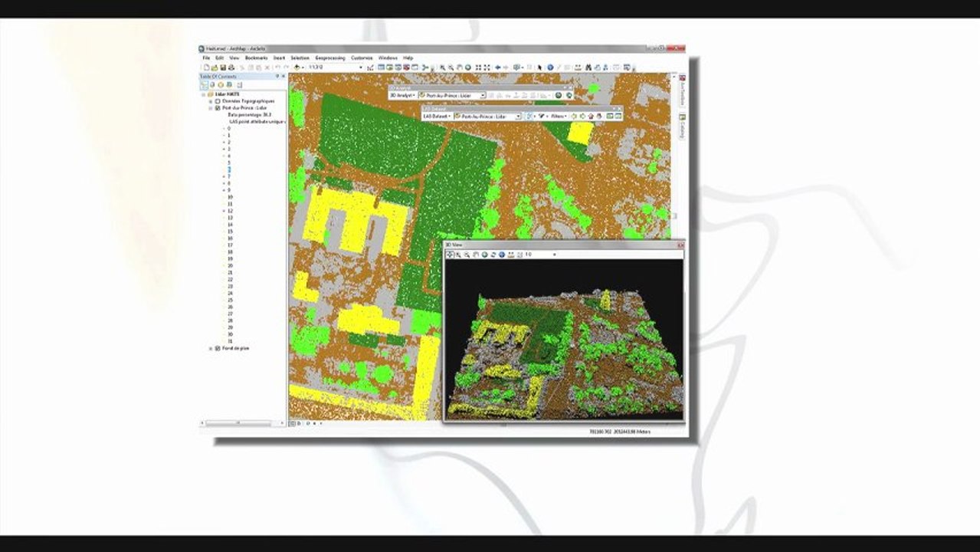Select the Zoom Out tool in main toolbar
This screenshot has height=552, width=980.
451,67
